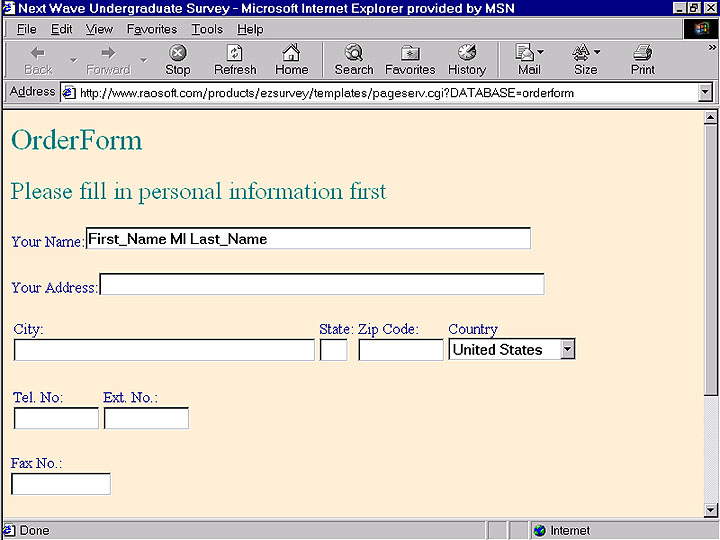Click the IE icon in title bar
Screen dimensions: 720x540
[x=8, y=8]
